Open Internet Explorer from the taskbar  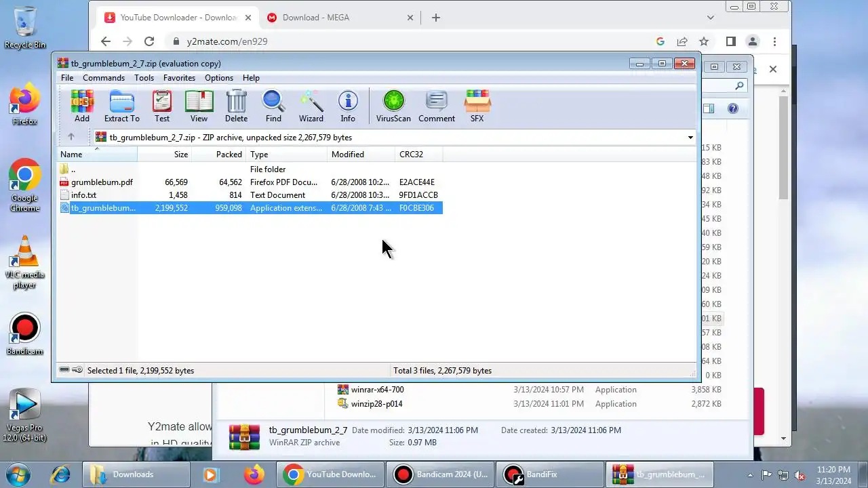60,474
